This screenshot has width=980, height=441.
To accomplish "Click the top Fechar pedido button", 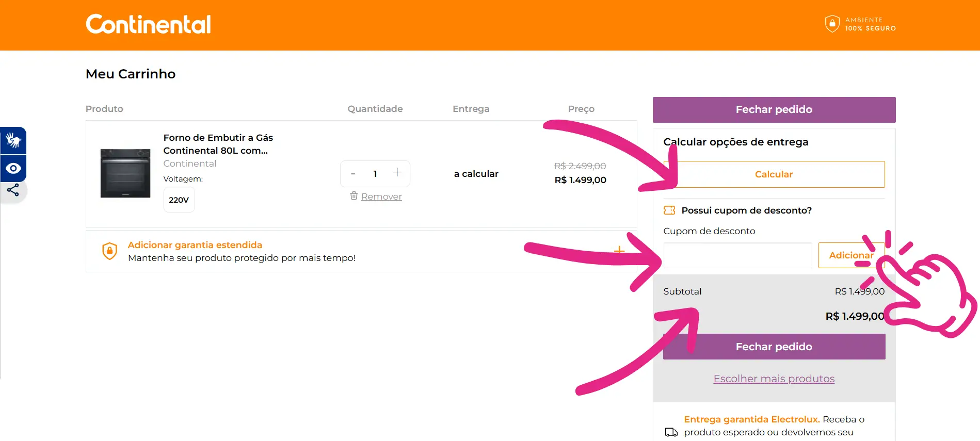I will coord(774,109).
